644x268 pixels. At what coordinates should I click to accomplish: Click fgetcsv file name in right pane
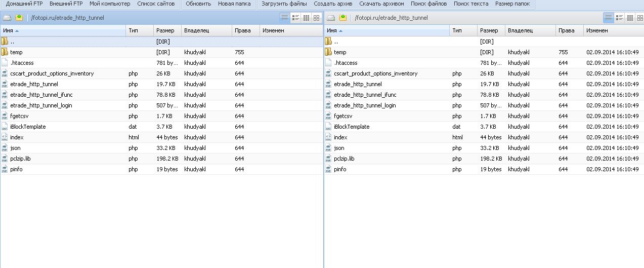[344, 116]
